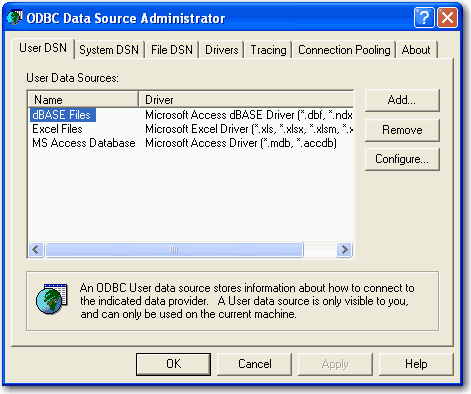
Task: Close the ODBC Data Source Administrator window
Action: [447, 18]
